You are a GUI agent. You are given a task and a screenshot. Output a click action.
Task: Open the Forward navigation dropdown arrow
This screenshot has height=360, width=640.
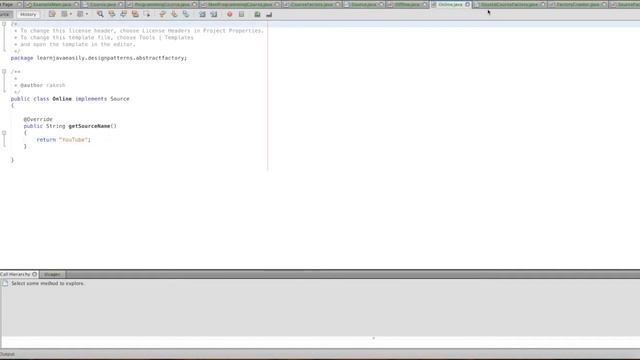[x=87, y=14]
